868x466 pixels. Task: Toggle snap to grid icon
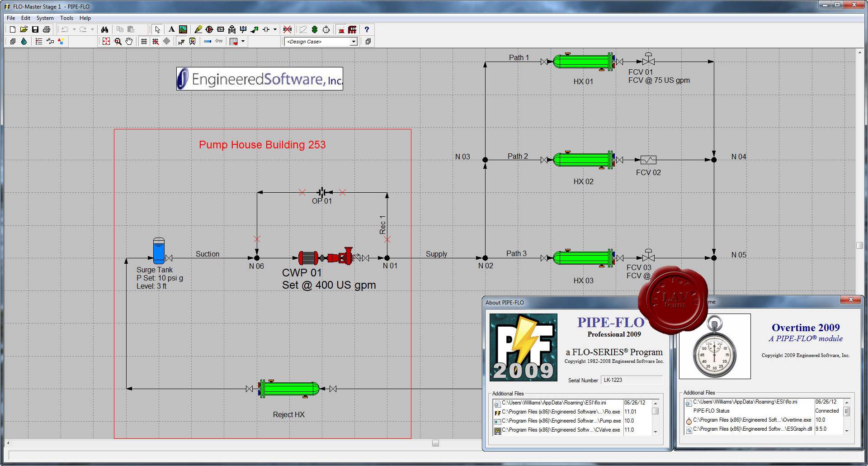click(x=156, y=41)
